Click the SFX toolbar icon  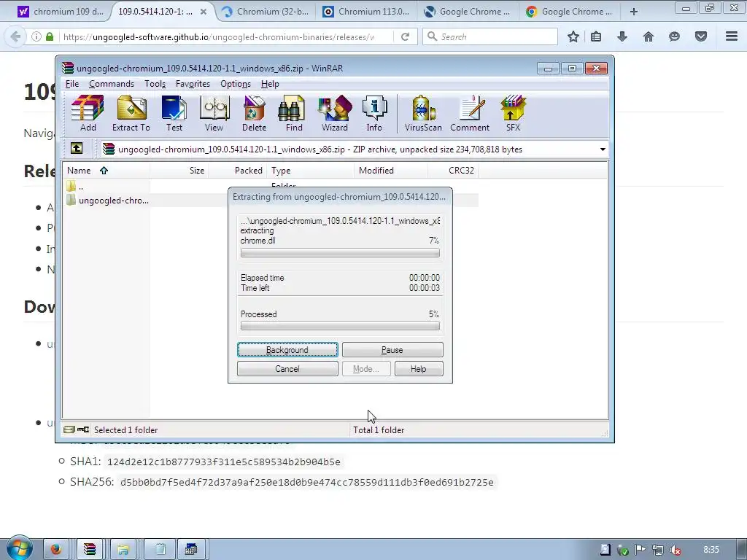(513, 113)
